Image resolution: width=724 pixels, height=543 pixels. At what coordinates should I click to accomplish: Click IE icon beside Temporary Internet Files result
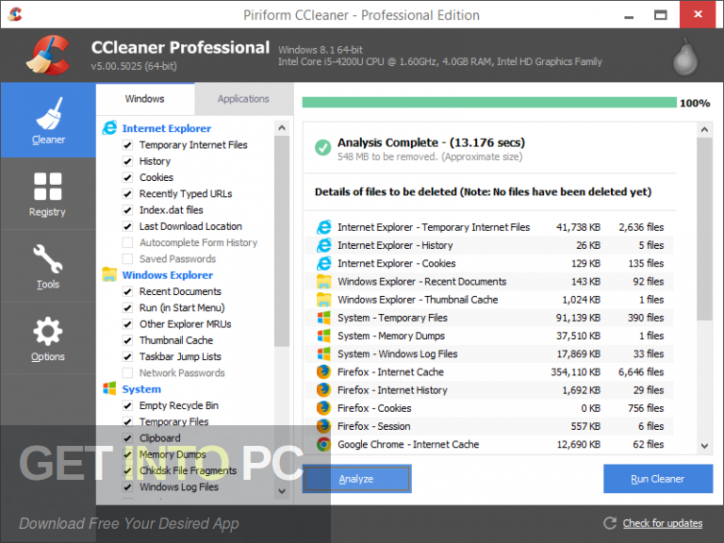click(x=324, y=227)
